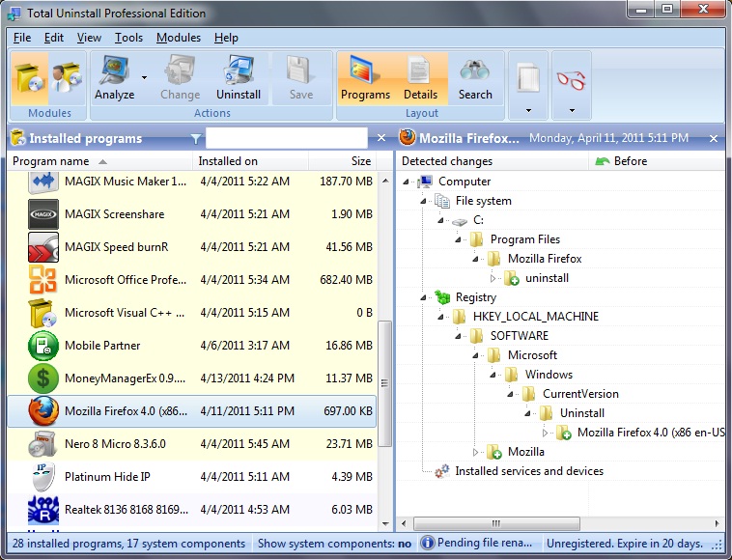Sort by Program name column header

pyautogui.click(x=99, y=161)
